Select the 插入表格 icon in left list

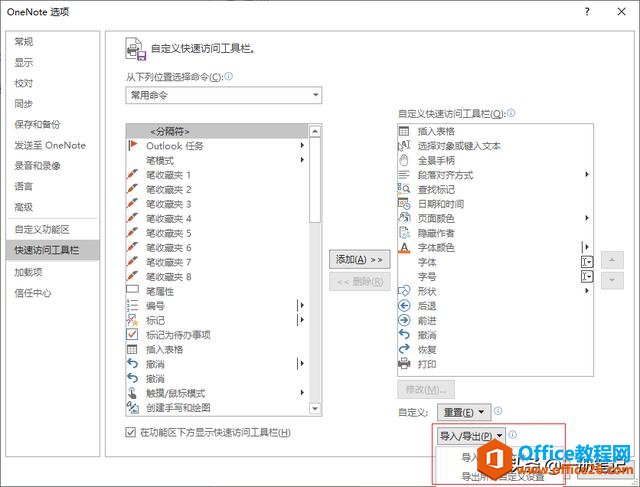[x=133, y=349]
